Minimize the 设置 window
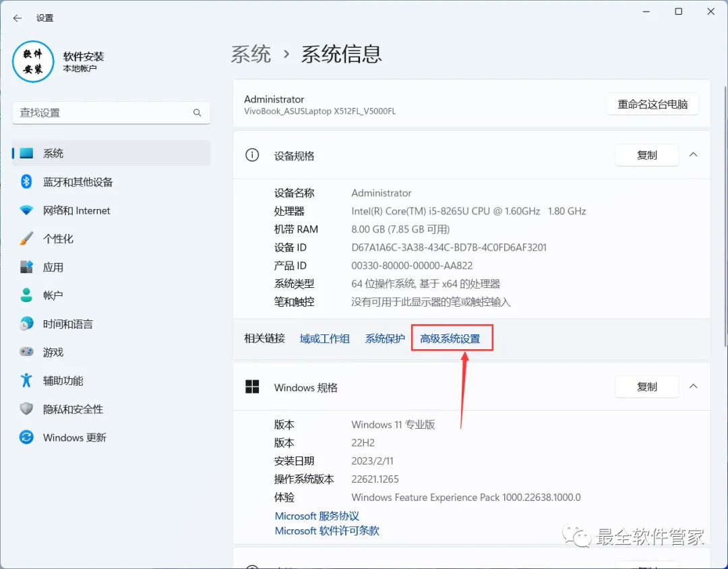The image size is (728, 569). [x=646, y=11]
